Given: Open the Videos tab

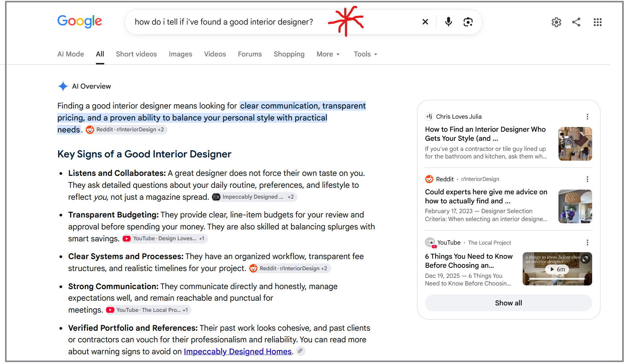Looking at the screenshot, I should tap(215, 54).
